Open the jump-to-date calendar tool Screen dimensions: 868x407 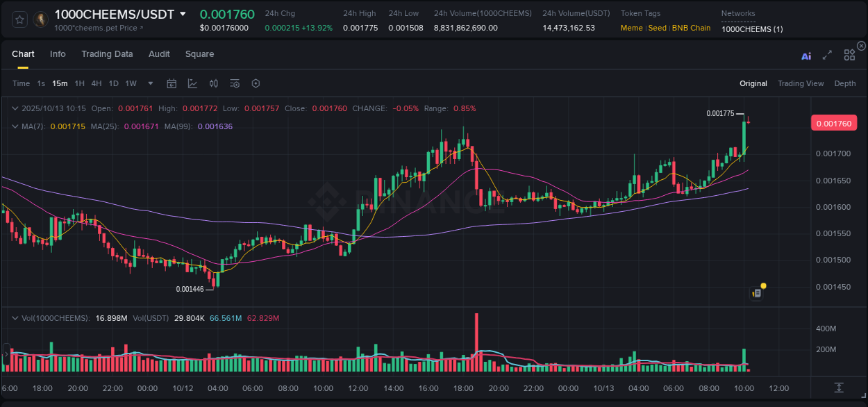click(172, 83)
